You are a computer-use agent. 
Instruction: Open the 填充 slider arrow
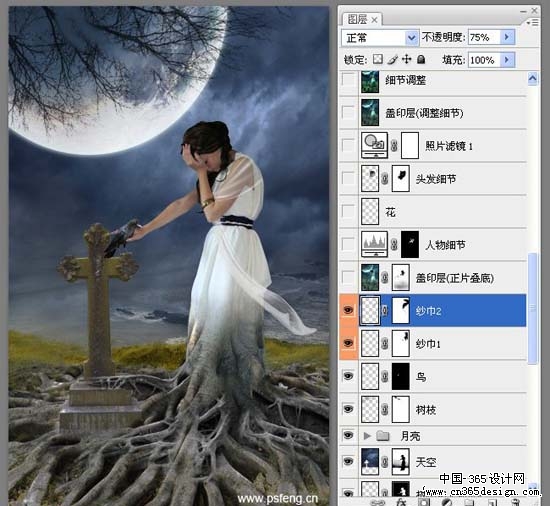click(x=507, y=60)
